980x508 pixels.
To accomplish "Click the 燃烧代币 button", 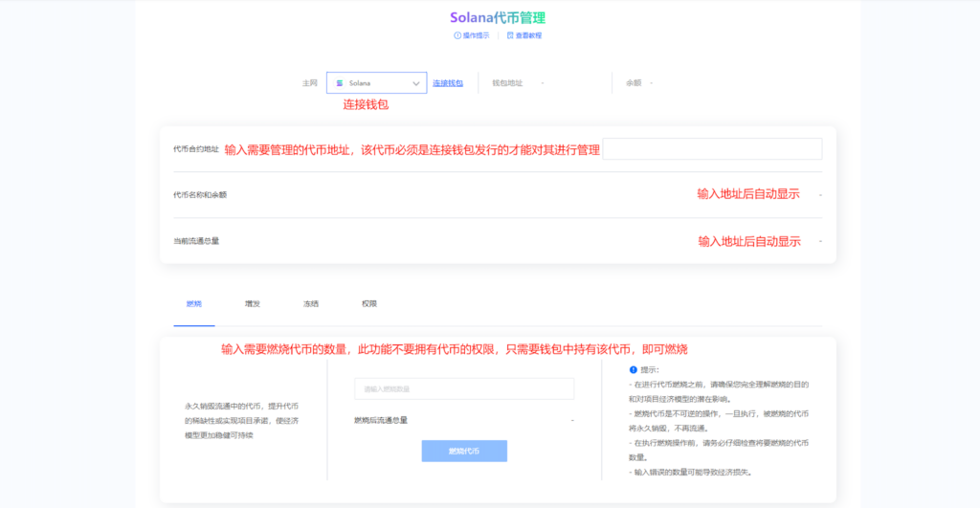I will (x=464, y=452).
